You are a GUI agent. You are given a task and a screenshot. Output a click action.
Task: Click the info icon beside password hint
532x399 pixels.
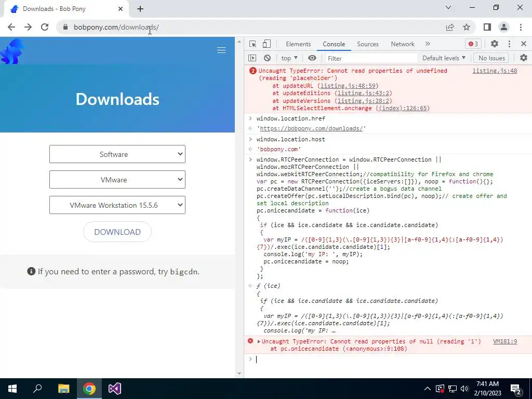coord(31,271)
